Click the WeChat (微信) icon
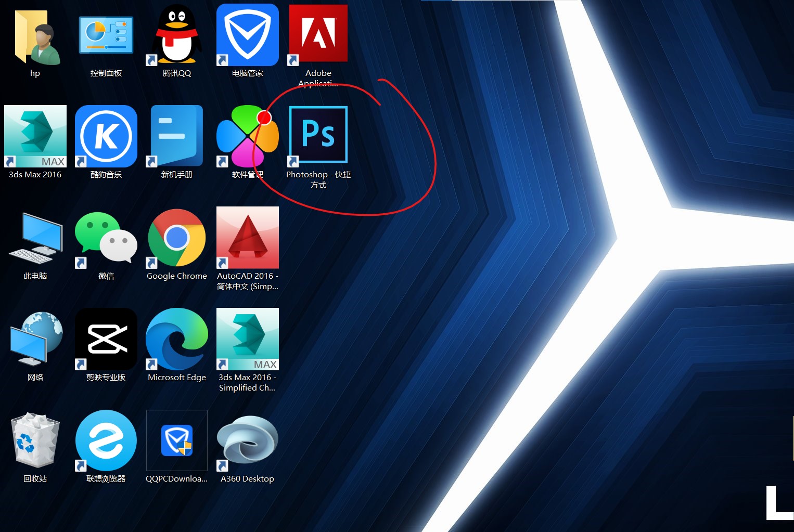This screenshot has height=532, width=794. point(106,238)
